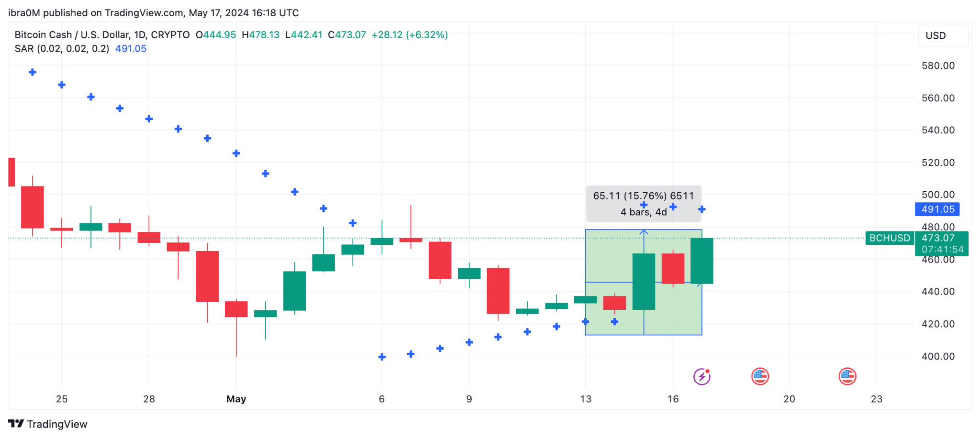Click the O444.95 open value
Screen dimensions: 980x438
(216, 35)
